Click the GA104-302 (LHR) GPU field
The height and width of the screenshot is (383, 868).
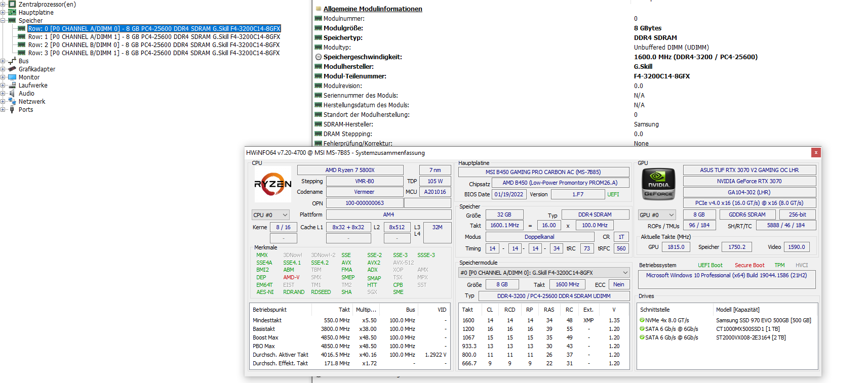coord(749,192)
